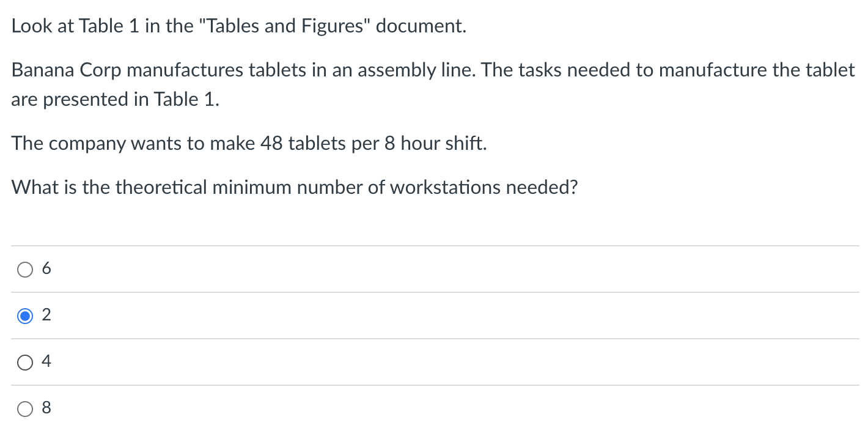Click the Table 1 reference text
868x428 pixels.
coord(238,26)
